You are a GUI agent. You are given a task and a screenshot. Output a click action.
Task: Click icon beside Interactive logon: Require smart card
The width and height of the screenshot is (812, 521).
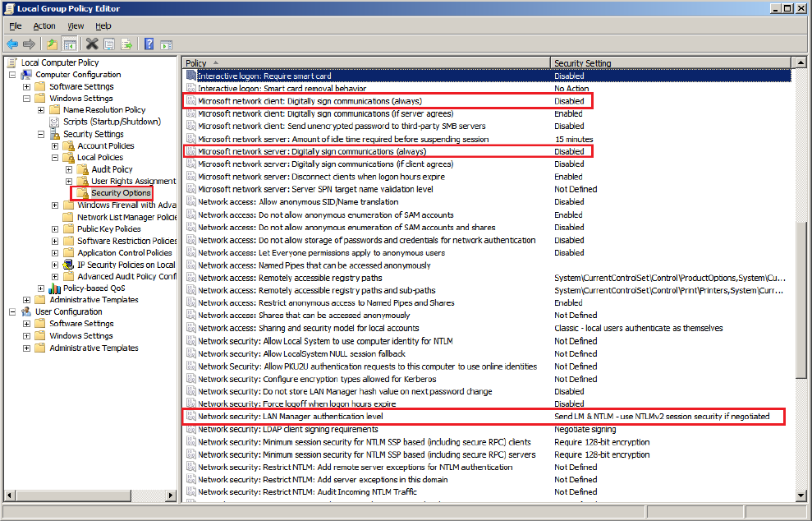click(x=191, y=76)
